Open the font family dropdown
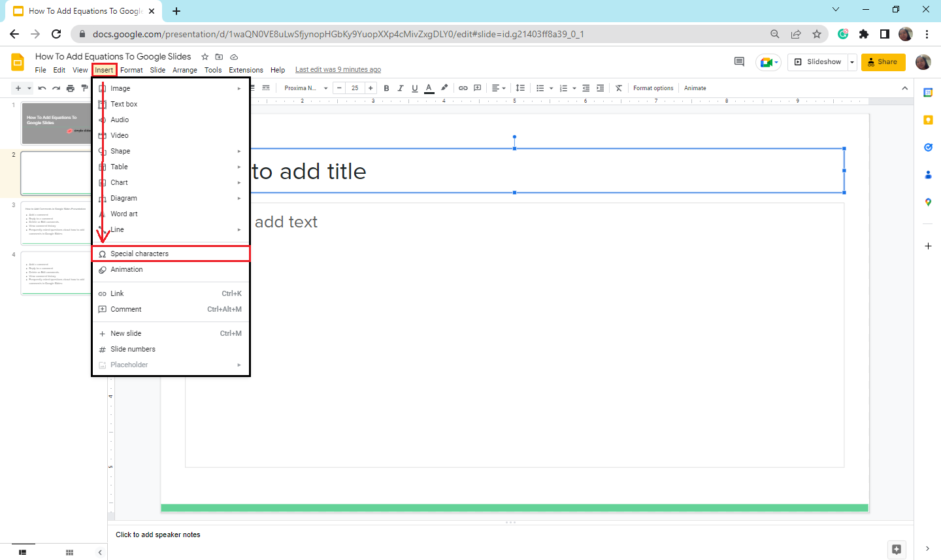The height and width of the screenshot is (560, 941). [304, 88]
